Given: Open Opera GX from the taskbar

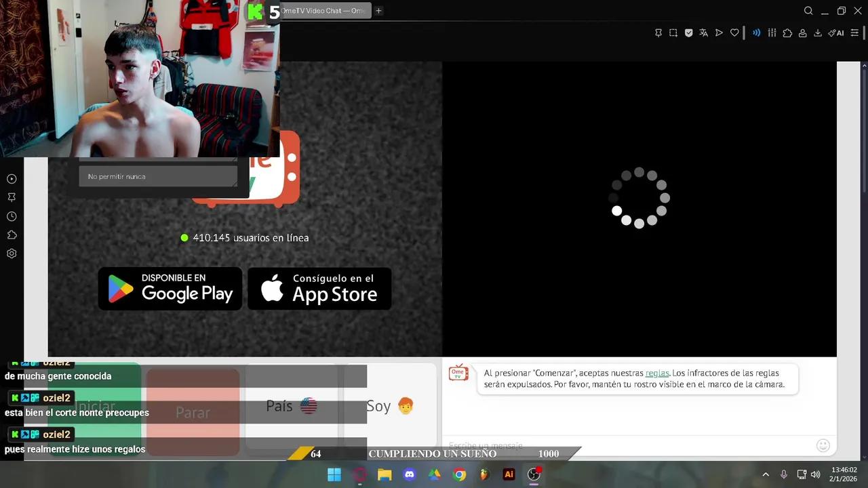Looking at the screenshot, I should [x=359, y=474].
